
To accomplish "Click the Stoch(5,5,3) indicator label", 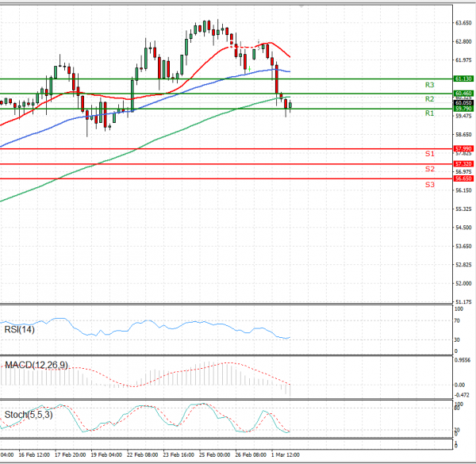I will point(29,415).
